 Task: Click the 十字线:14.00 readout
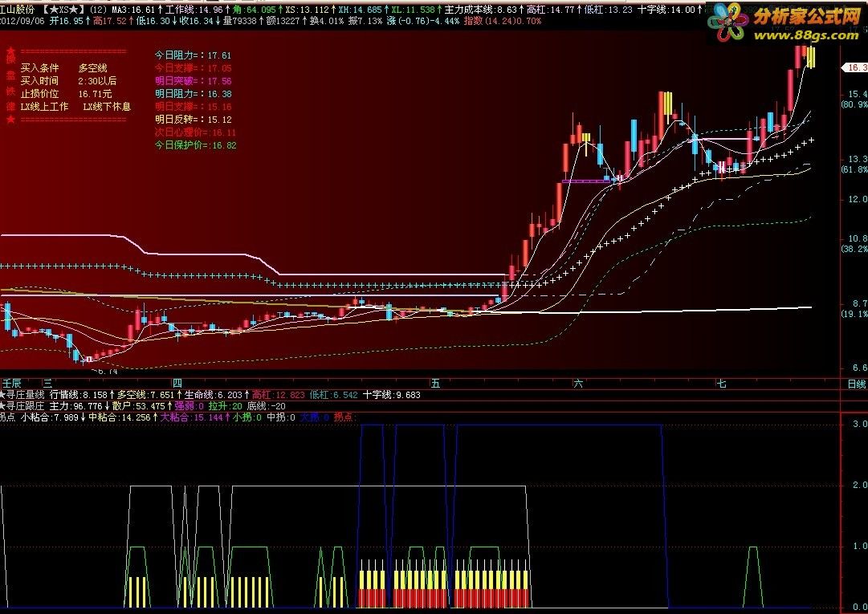666,10
